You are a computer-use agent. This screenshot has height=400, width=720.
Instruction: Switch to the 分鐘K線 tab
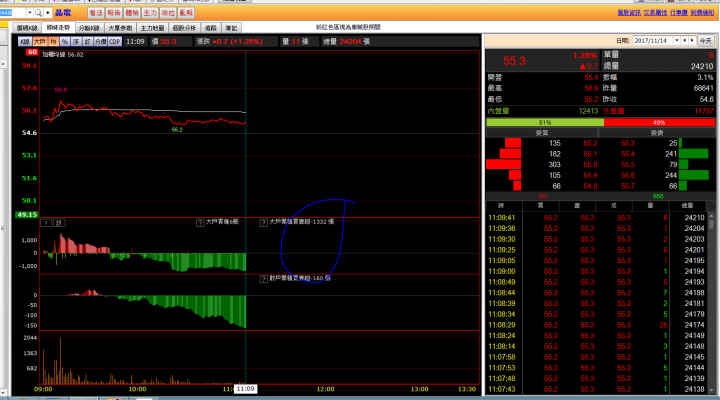tap(89, 28)
